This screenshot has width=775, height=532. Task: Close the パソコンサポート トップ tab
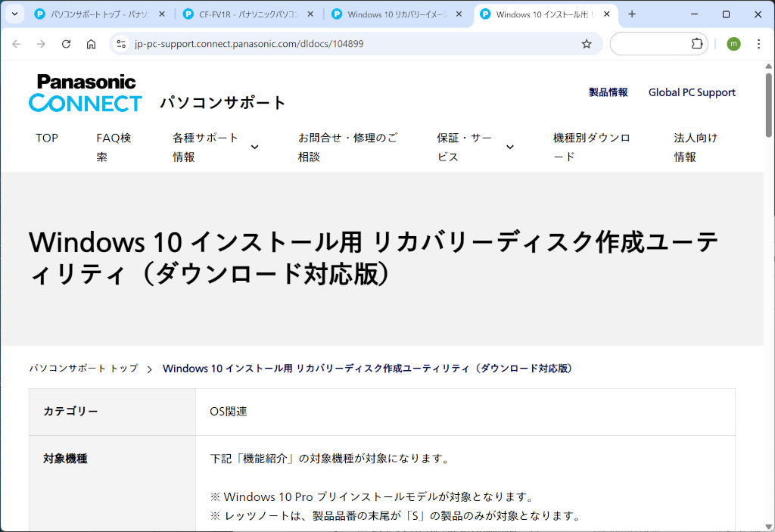click(162, 14)
